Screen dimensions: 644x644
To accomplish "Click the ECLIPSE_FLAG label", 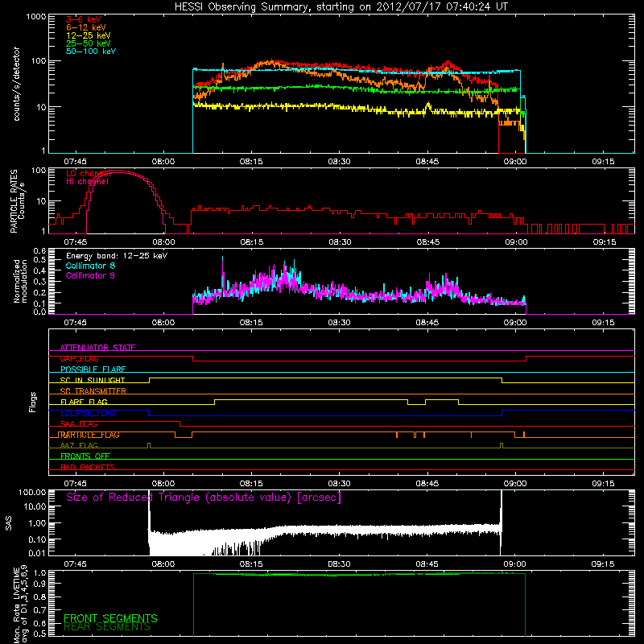I will click(x=88, y=413).
